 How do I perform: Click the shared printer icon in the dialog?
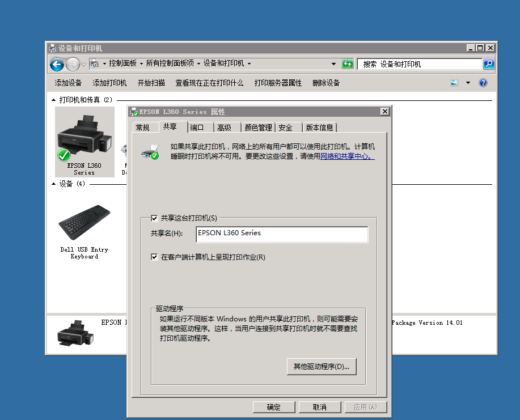[150, 151]
